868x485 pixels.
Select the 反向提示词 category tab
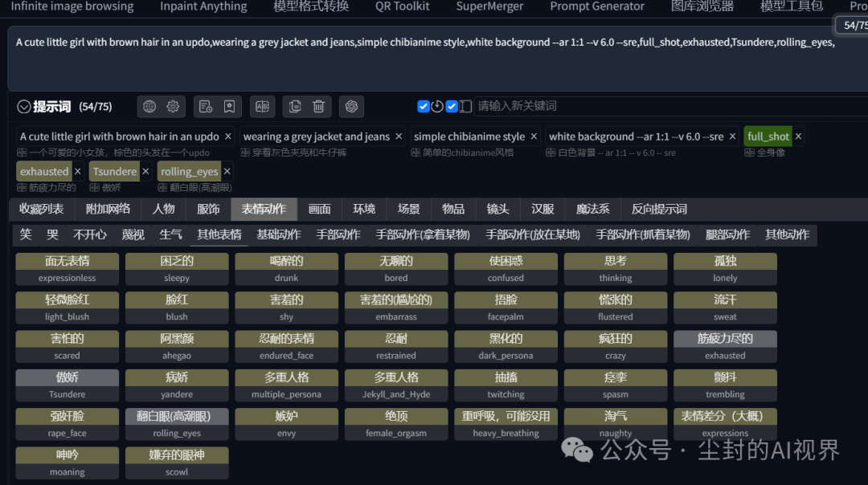659,209
